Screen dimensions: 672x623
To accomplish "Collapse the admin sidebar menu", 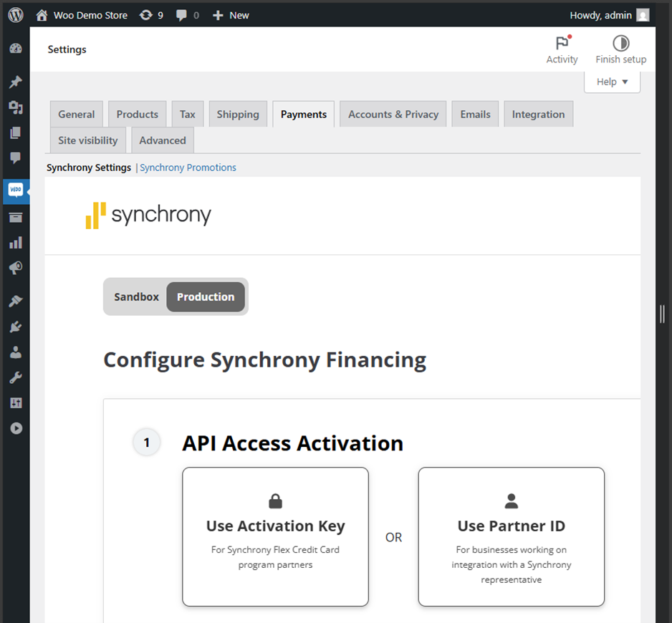I will coord(15,428).
